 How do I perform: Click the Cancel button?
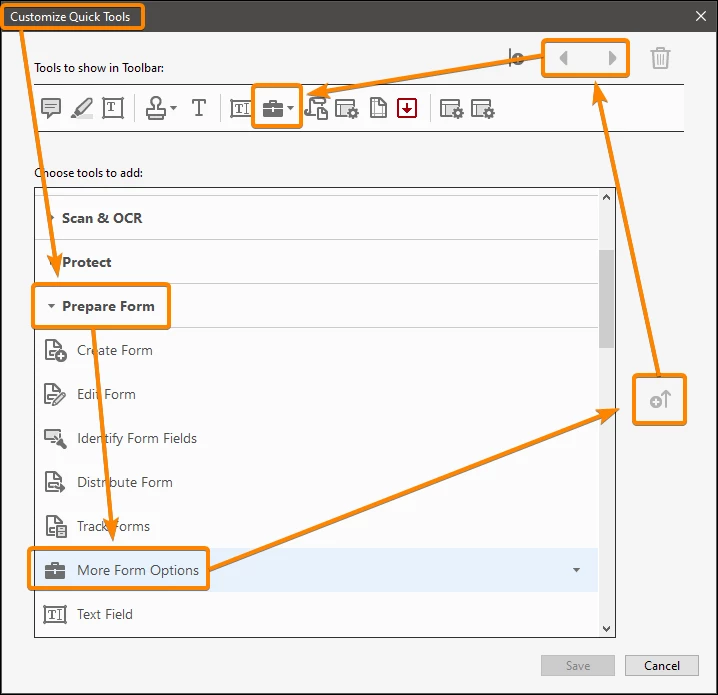(x=662, y=665)
